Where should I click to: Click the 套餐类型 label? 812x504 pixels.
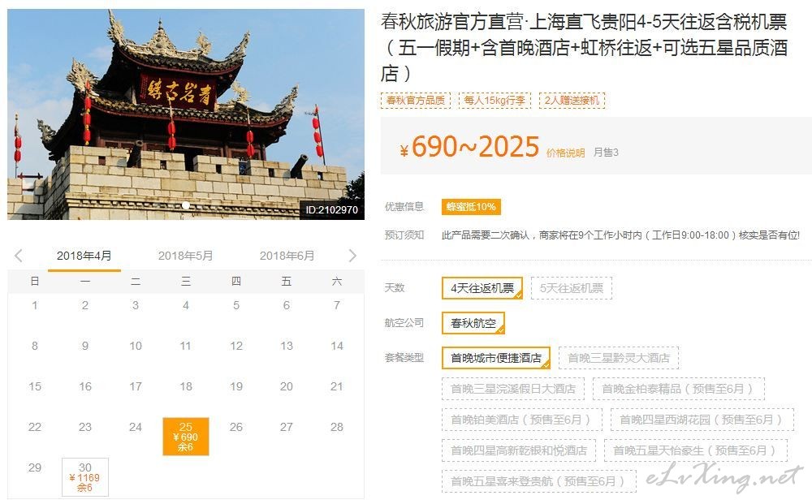(x=404, y=358)
